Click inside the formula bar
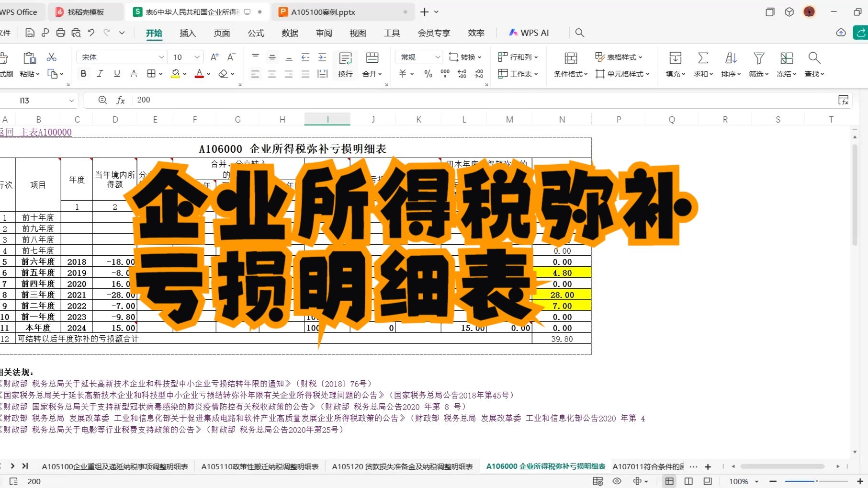The height and width of the screenshot is (488, 868). pos(287,100)
